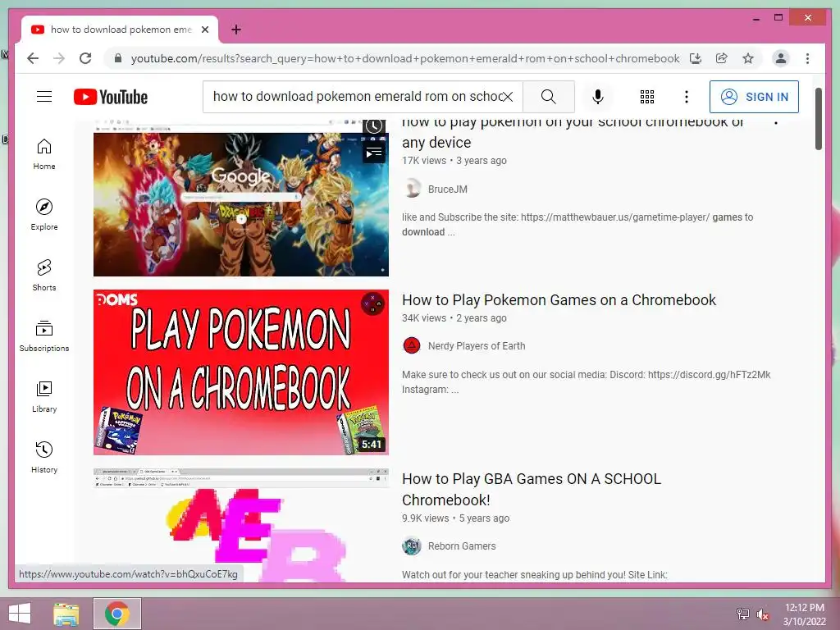Open the Chrome profile avatar
This screenshot has width=840, height=630.
[781, 58]
